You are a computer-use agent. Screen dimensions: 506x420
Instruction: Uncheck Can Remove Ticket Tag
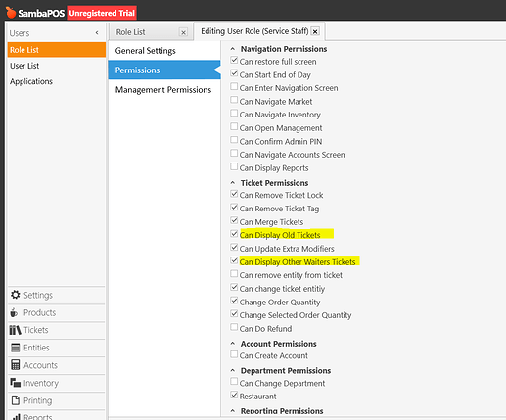(x=234, y=208)
